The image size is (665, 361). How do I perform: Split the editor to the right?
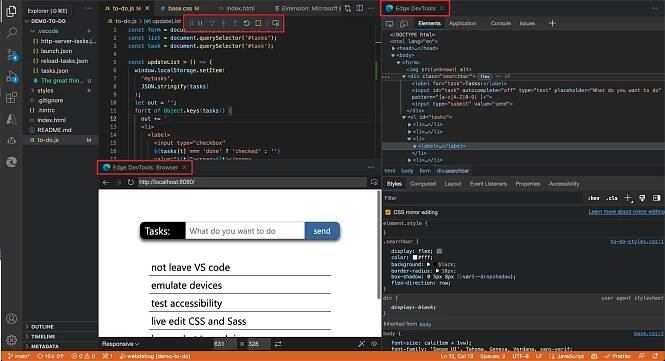tap(360, 8)
